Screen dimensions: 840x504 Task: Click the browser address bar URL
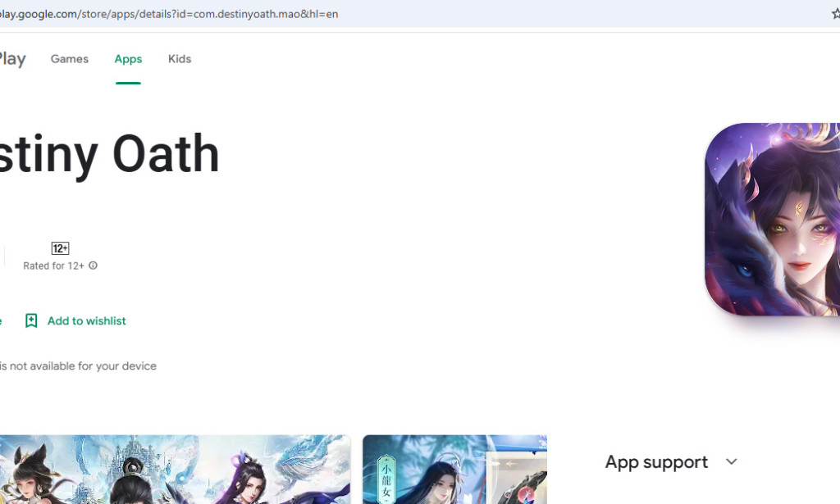[164, 13]
